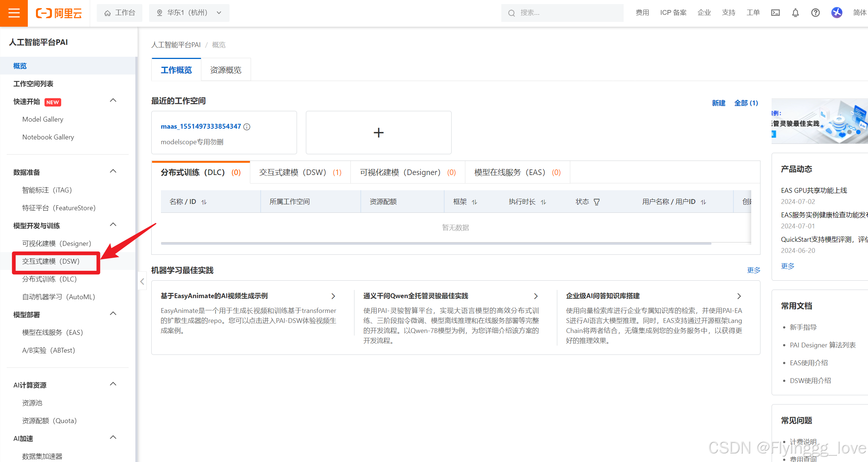The image size is (868, 462).
Task: Open the 工单 top menu
Action: (753, 13)
